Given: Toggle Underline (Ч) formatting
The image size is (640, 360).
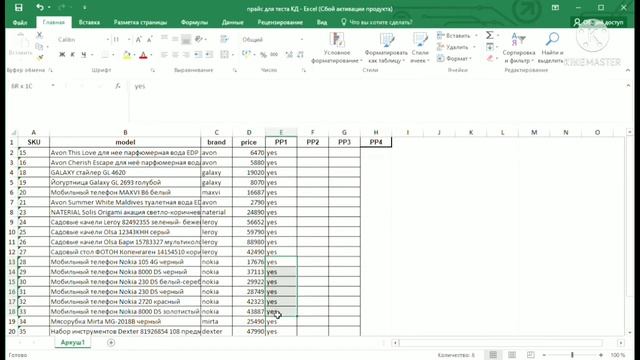Looking at the screenshot, I should 84,54.
